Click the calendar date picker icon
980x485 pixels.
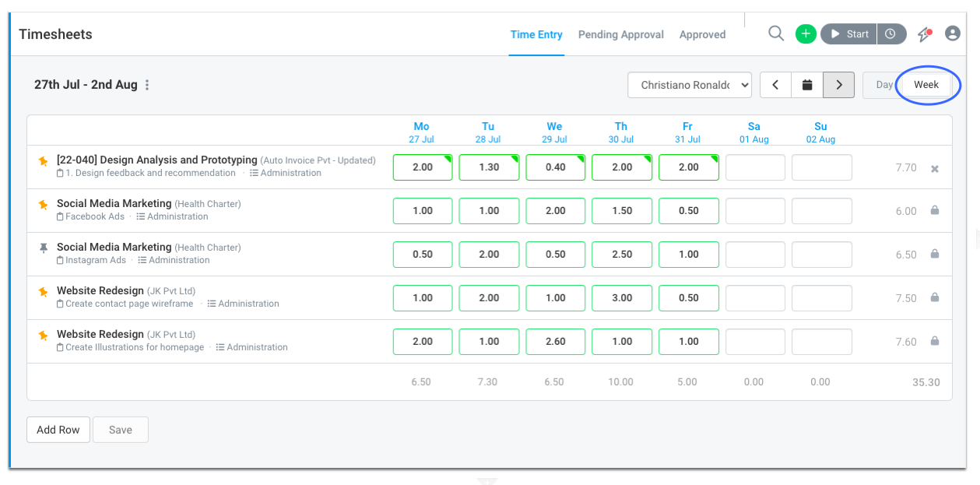point(807,85)
